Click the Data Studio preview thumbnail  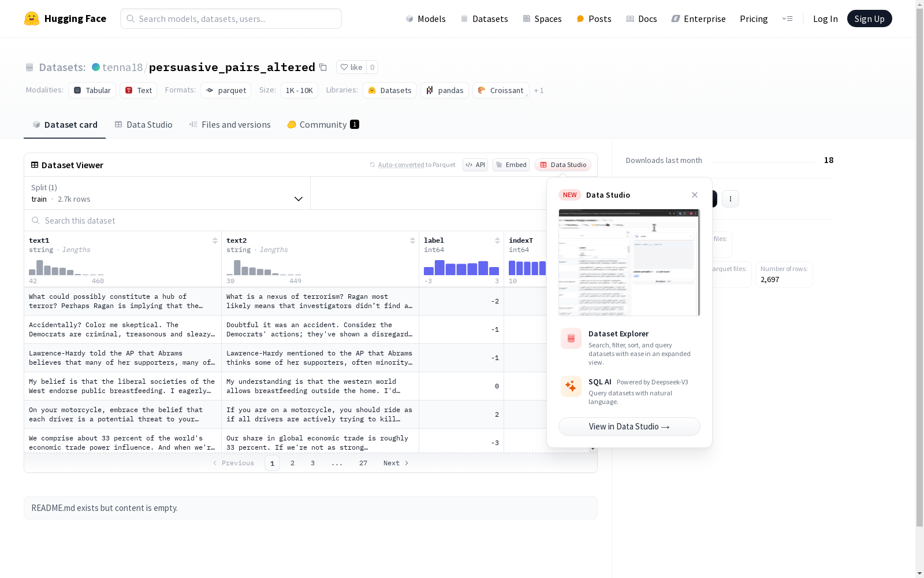pyautogui.click(x=629, y=262)
